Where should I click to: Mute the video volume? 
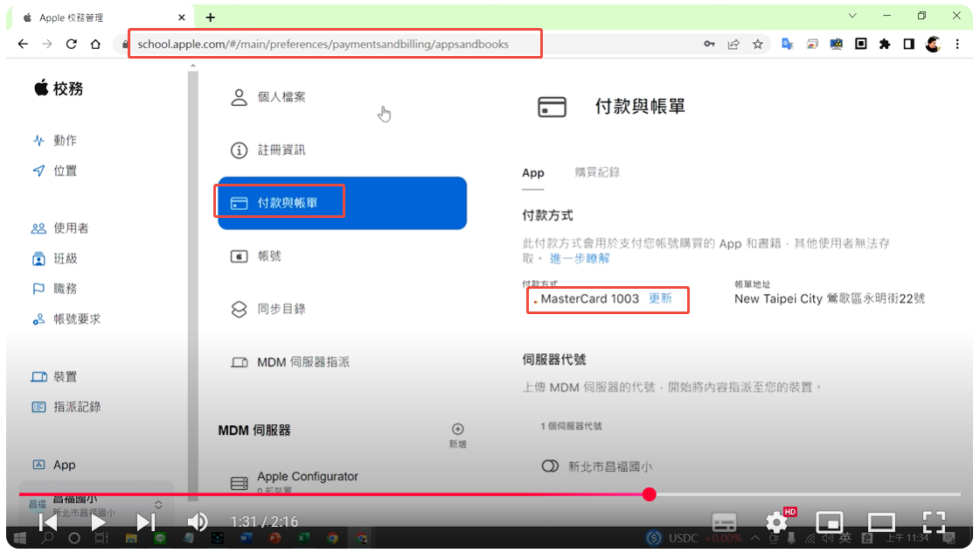(198, 521)
